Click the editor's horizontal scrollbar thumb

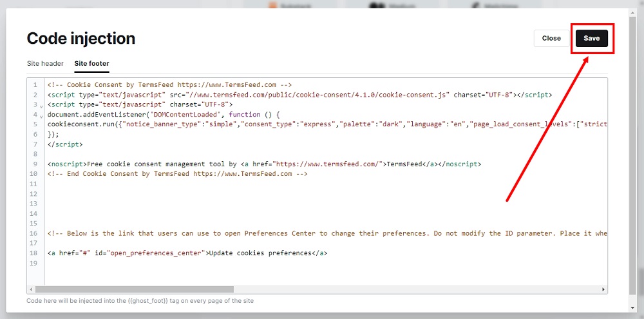tap(135, 289)
